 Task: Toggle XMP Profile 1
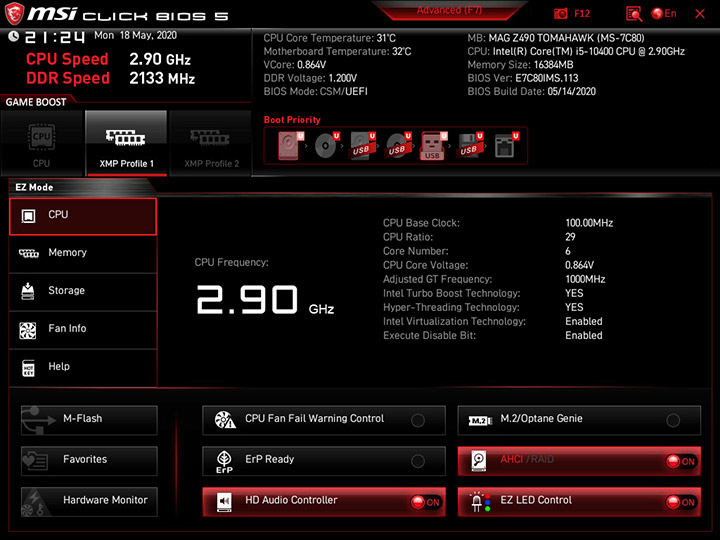point(126,143)
